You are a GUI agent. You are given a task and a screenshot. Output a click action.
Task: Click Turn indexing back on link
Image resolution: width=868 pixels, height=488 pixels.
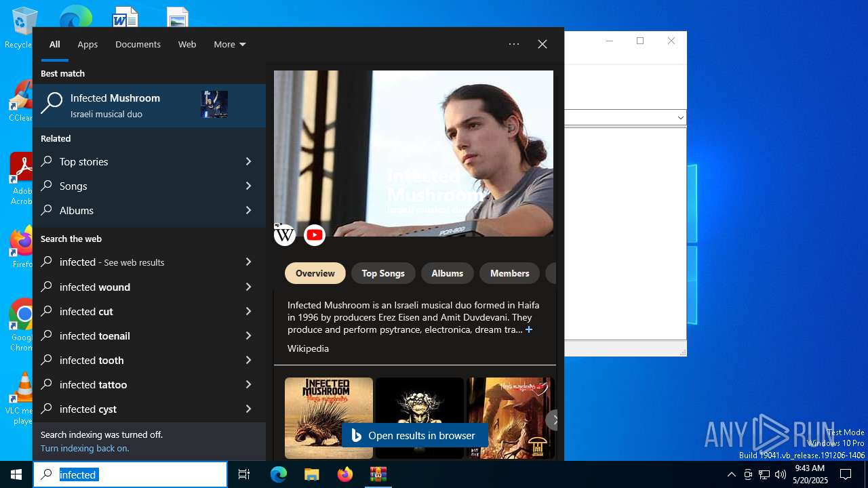[85, 448]
